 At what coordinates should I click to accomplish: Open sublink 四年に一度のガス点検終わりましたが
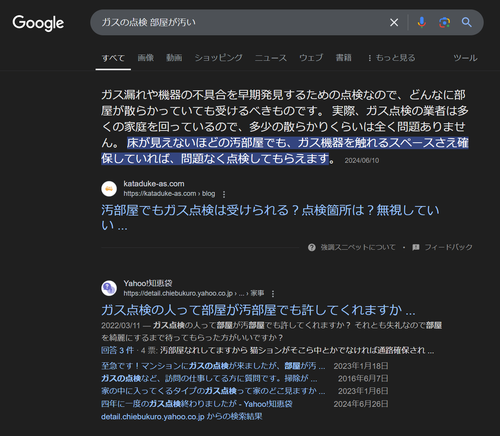pyautogui.click(x=197, y=404)
